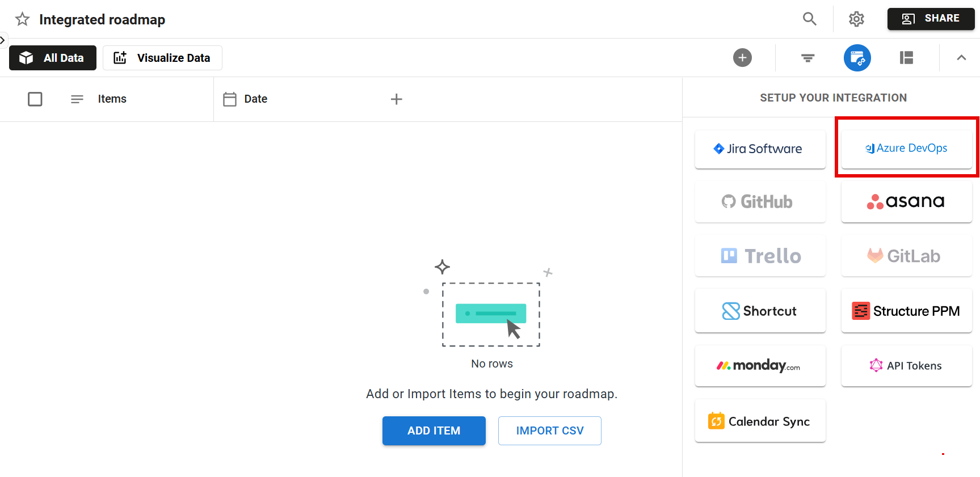This screenshot has height=477, width=980.
Task: Open the layout panel icon
Action: click(x=906, y=58)
